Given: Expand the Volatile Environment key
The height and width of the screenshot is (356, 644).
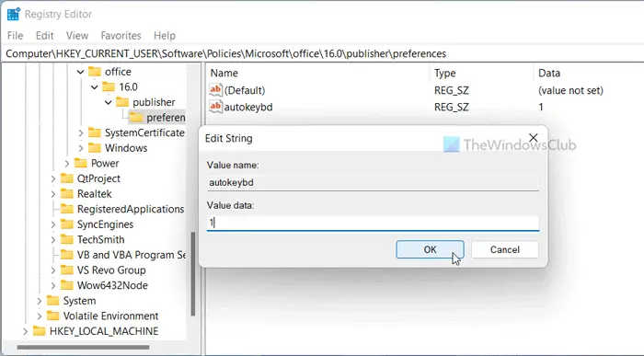Looking at the screenshot, I should (39, 316).
